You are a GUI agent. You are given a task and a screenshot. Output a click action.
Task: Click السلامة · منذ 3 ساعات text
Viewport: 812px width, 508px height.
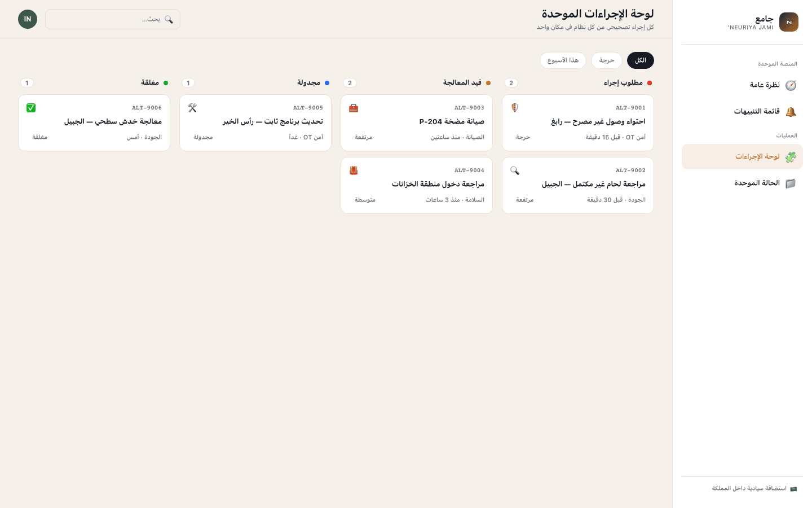click(x=454, y=200)
